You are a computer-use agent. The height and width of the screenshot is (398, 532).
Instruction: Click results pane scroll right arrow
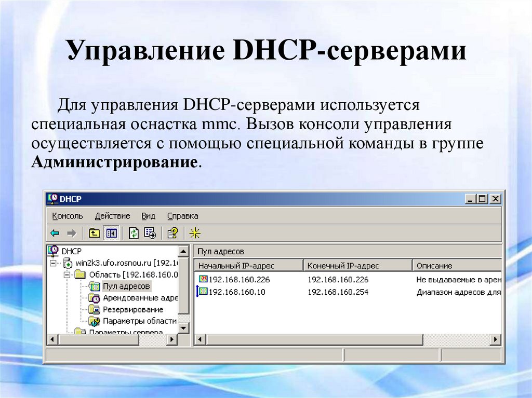(496, 339)
